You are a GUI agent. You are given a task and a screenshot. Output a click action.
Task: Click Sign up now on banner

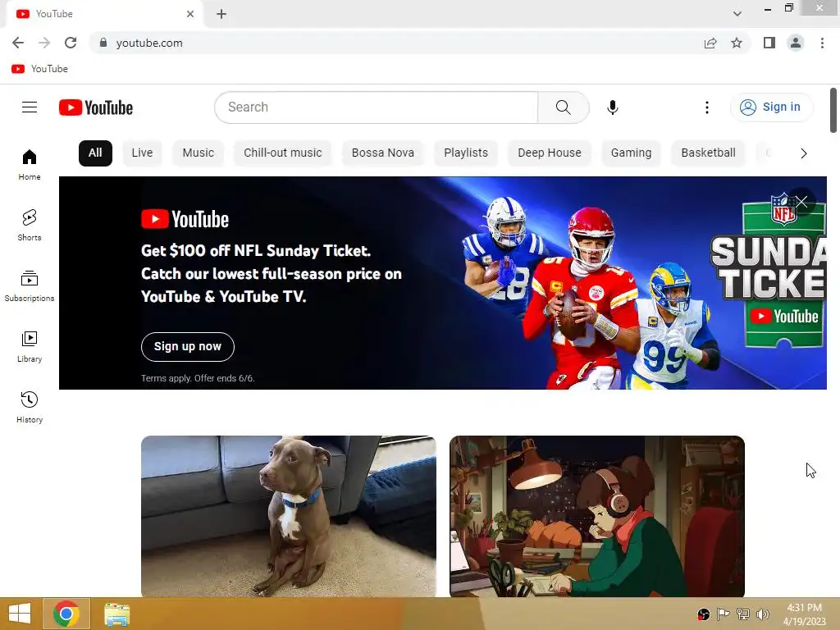pos(188,347)
